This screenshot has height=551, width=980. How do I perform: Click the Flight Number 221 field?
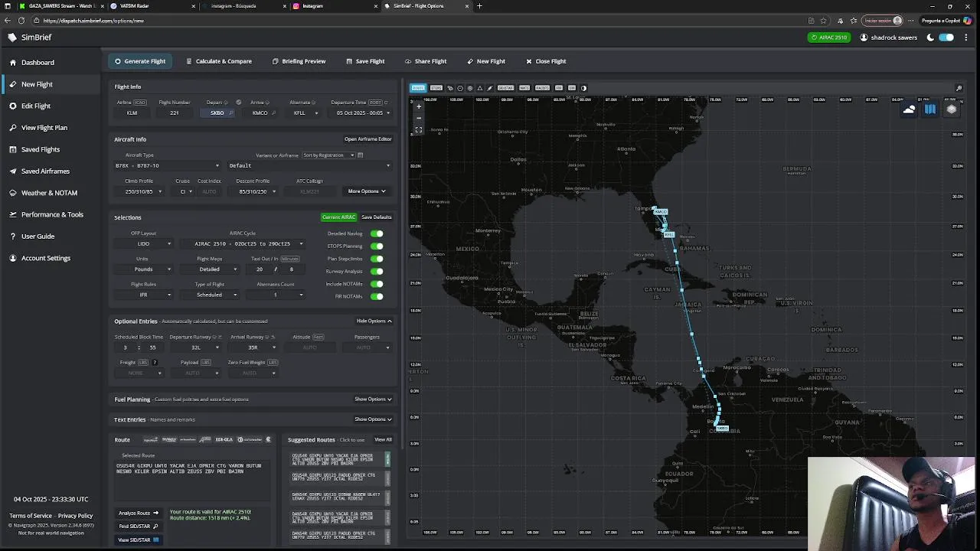[175, 113]
